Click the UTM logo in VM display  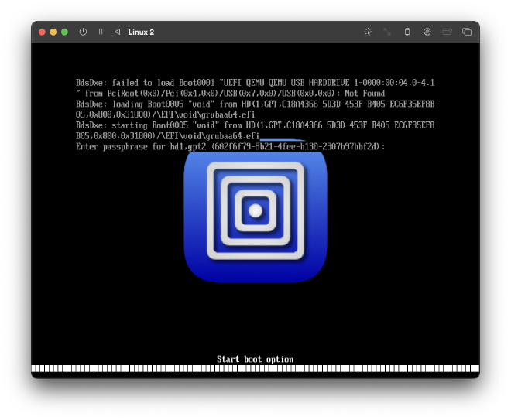tap(256, 217)
